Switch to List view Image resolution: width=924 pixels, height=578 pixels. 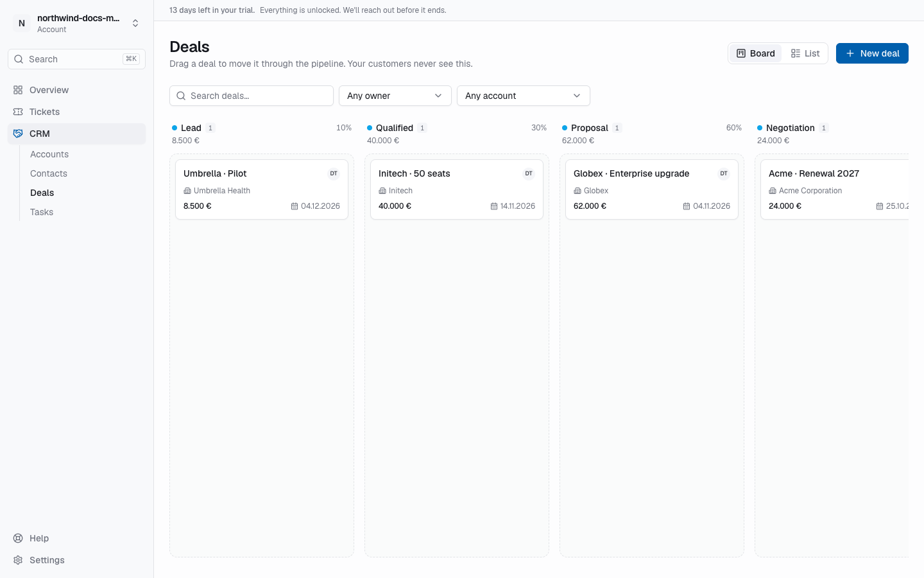coord(805,53)
